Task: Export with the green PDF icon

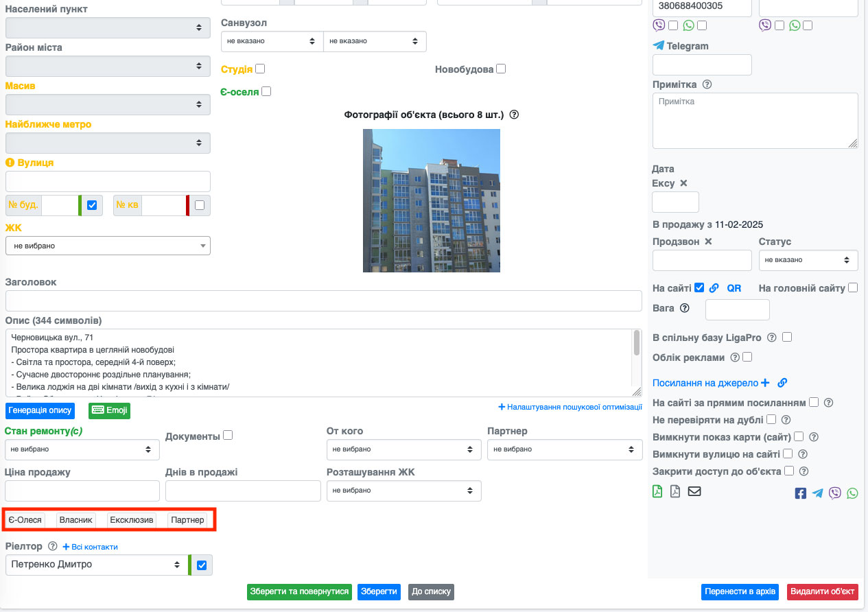Action: pos(657,491)
